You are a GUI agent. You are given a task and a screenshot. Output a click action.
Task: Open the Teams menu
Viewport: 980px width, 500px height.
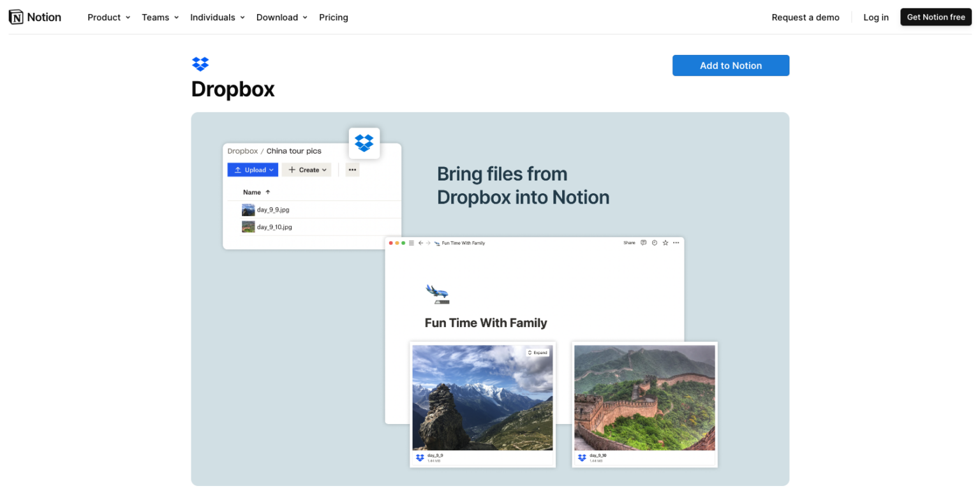click(x=160, y=17)
